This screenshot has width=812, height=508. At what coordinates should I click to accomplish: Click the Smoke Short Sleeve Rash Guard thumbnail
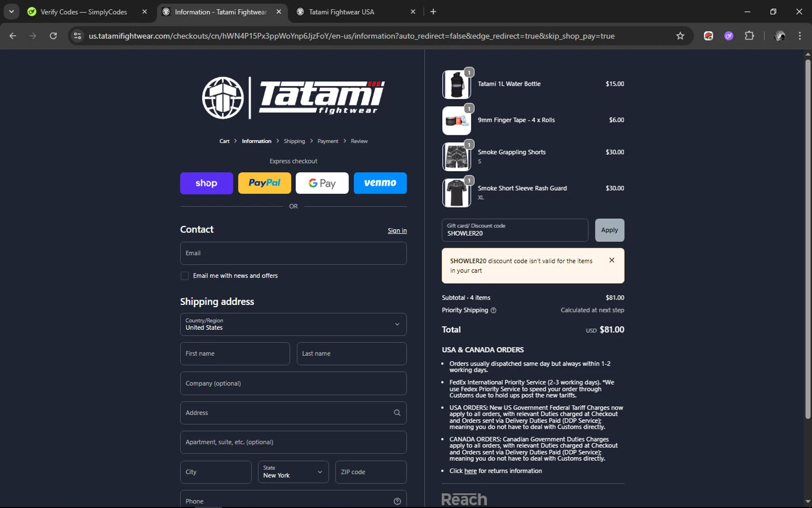click(456, 193)
